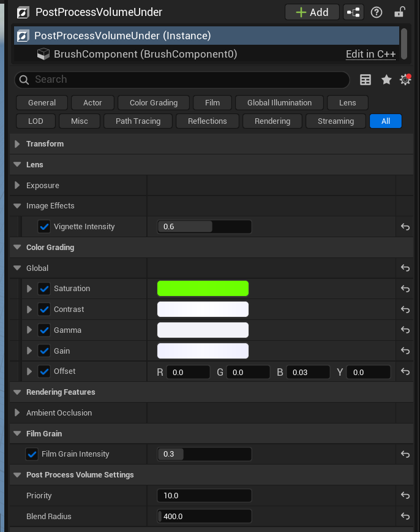Expand the Transform section
This screenshot has height=532, width=420.
[x=17, y=144]
